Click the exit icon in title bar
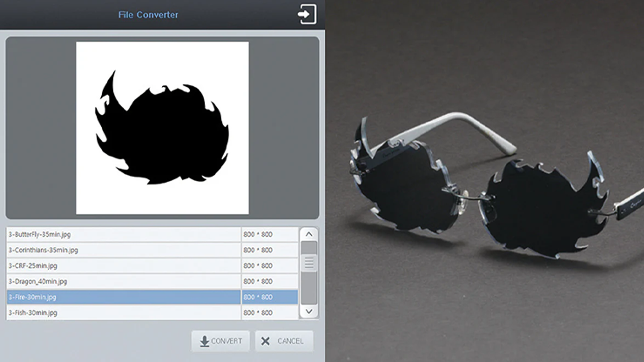Image resolution: width=644 pixels, height=362 pixels. (307, 14)
